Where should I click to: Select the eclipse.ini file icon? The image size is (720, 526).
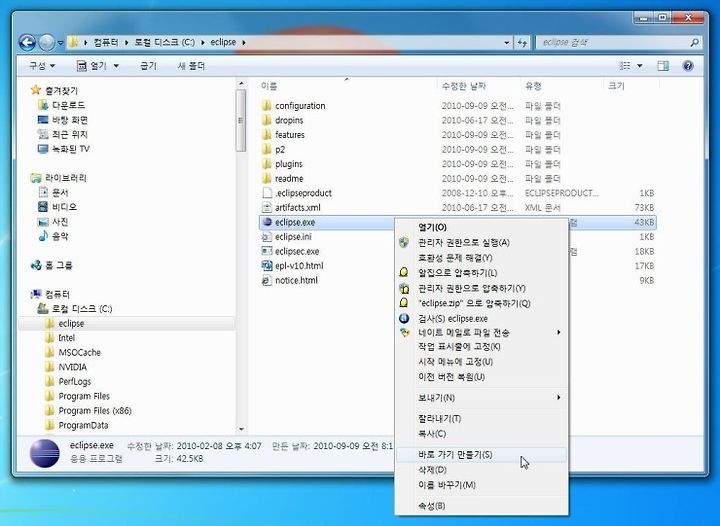(267, 237)
